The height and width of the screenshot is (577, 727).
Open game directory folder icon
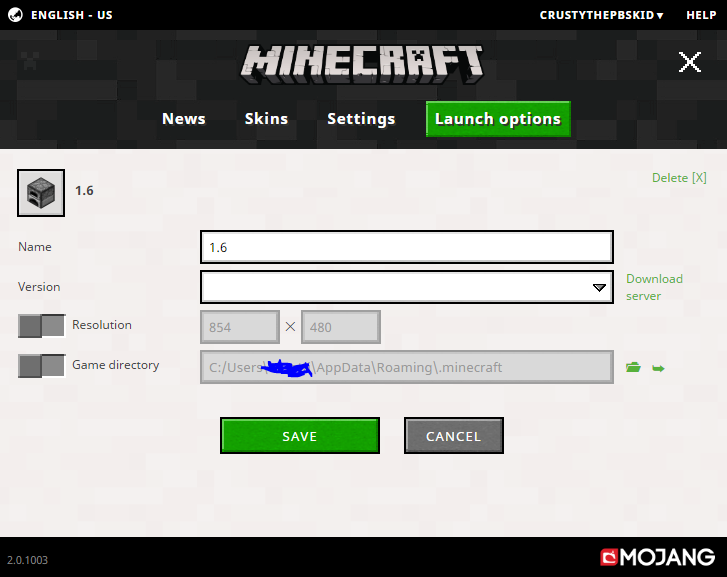(x=633, y=368)
